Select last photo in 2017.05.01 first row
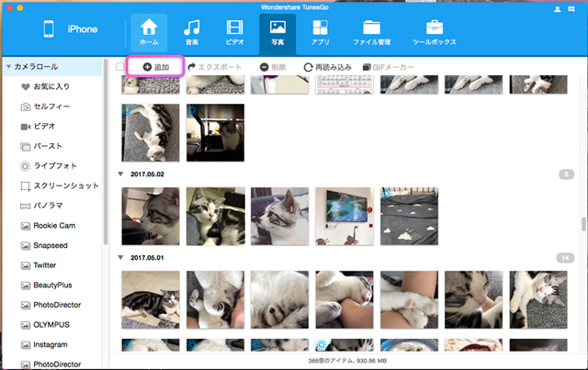 [538, 300]
